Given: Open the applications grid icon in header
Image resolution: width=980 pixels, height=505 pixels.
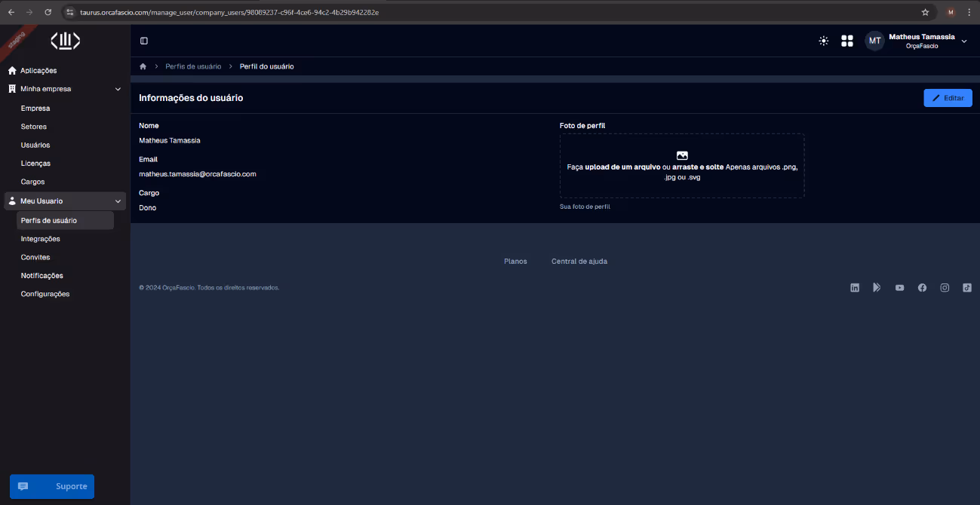Looking at the screenshot, I should 847,41.
